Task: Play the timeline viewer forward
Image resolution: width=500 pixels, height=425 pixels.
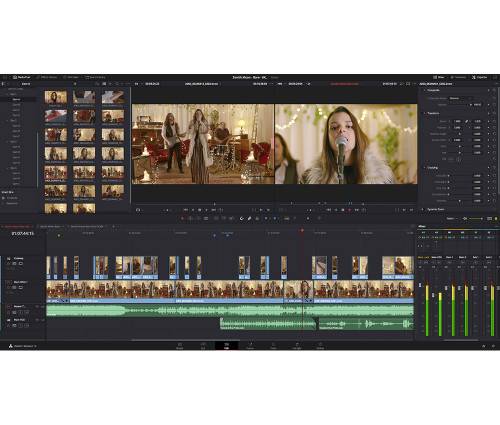Action: 350,210
